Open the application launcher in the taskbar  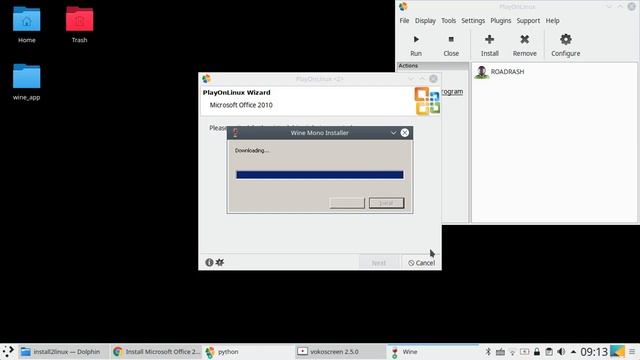coord(8,351)
